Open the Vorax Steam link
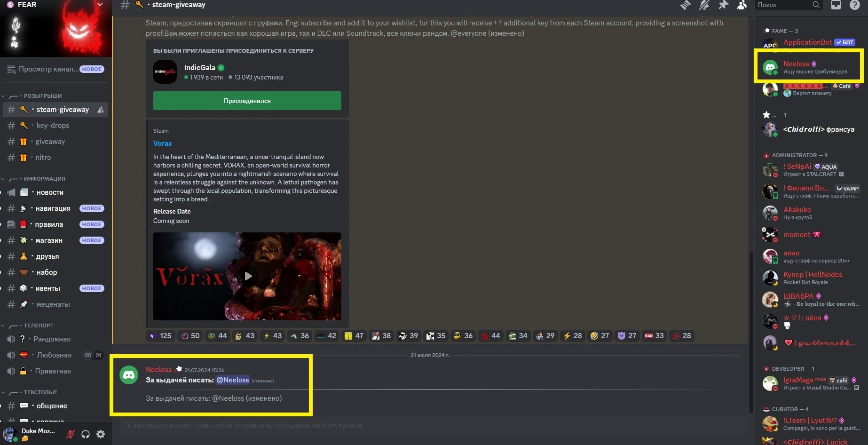868x445 pixels. (x=163, y=143)
